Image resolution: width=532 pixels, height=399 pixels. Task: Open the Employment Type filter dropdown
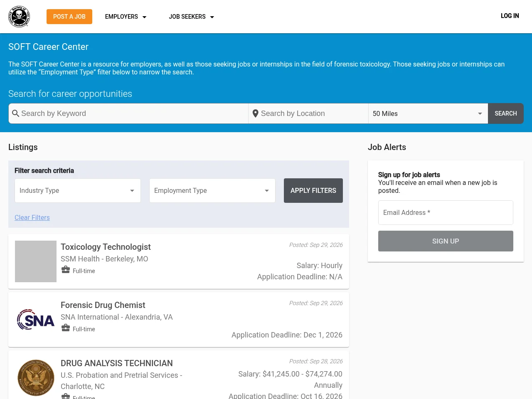click(212, 191)
